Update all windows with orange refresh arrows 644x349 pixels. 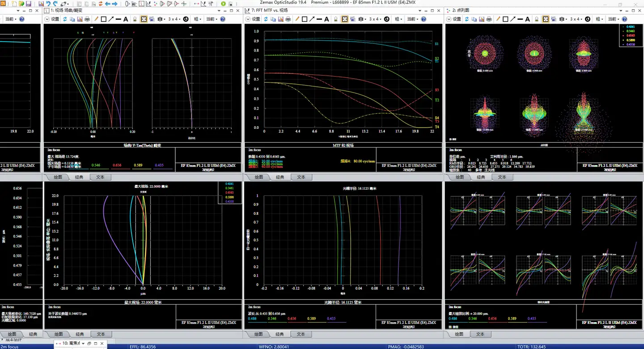(100, 4)
